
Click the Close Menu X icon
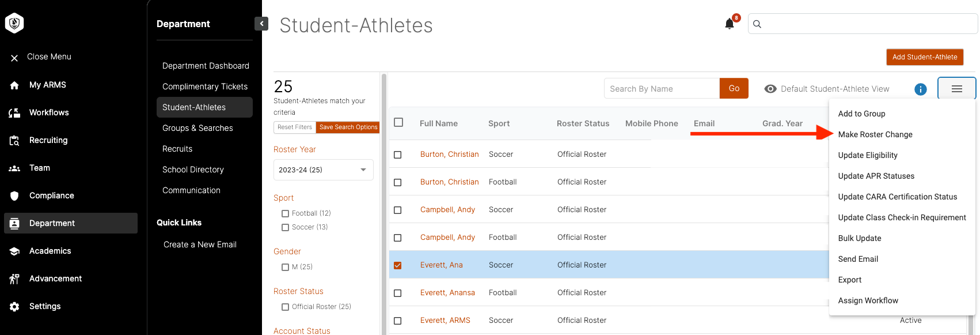point(14,58)
